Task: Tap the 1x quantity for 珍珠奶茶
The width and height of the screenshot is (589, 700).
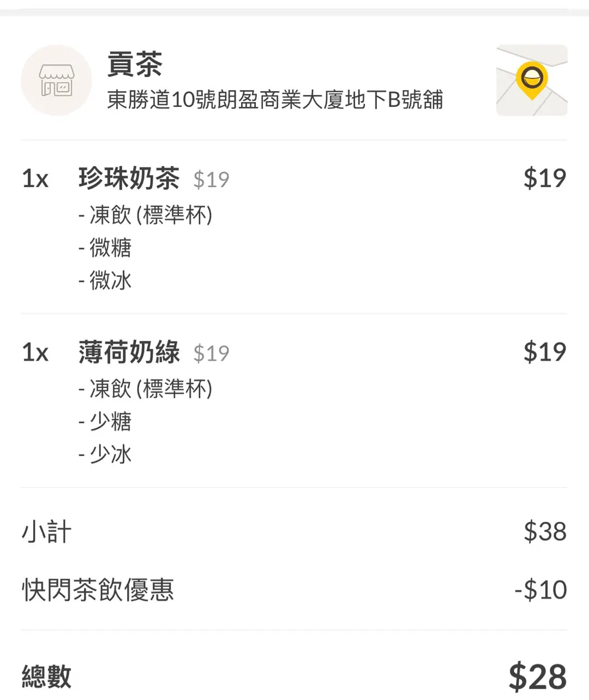Action: (x=35, y=179)
